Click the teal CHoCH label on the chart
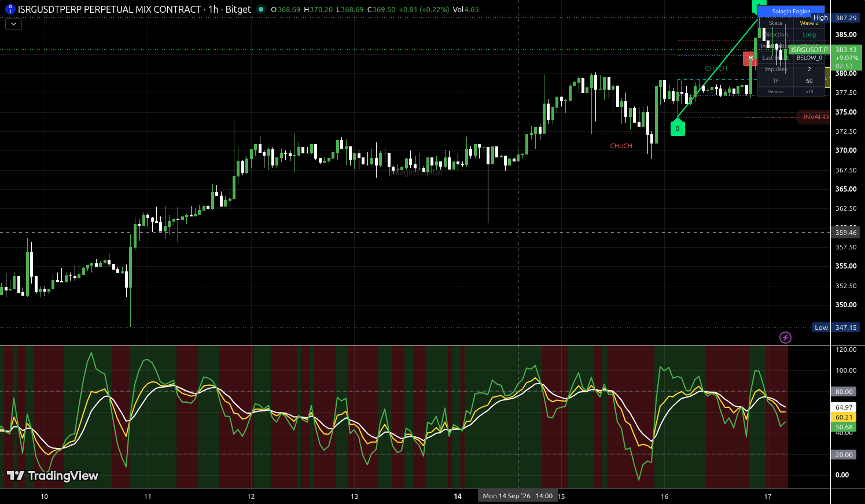Image resolution: width=865 pixels, height=504 pixels. [x=716, y=68]
